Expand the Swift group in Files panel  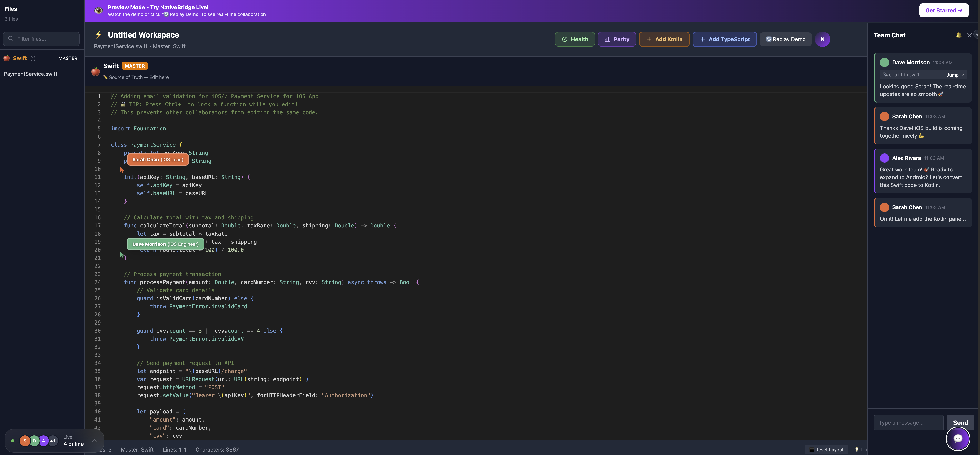click(21, 58)
